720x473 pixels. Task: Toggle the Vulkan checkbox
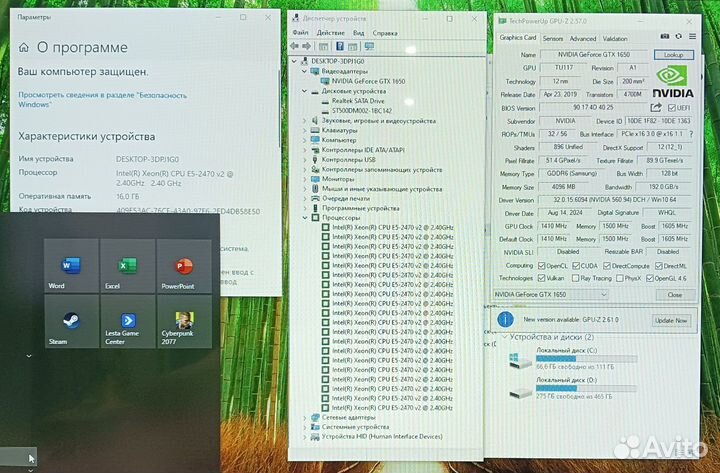click(x=541, y=278)
